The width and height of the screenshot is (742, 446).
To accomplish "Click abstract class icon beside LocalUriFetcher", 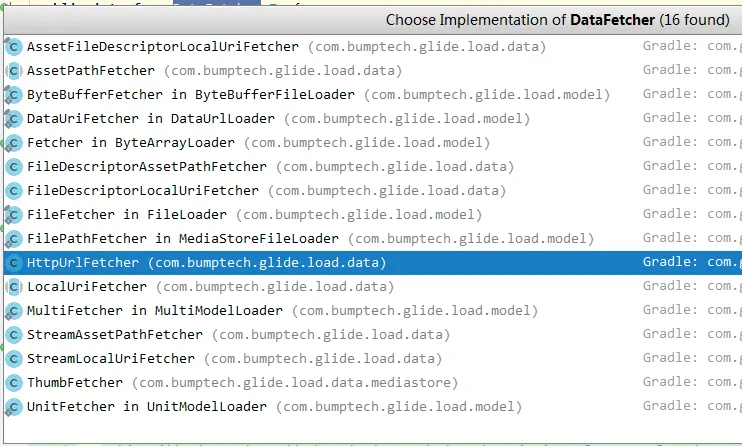I will point(13,286).
